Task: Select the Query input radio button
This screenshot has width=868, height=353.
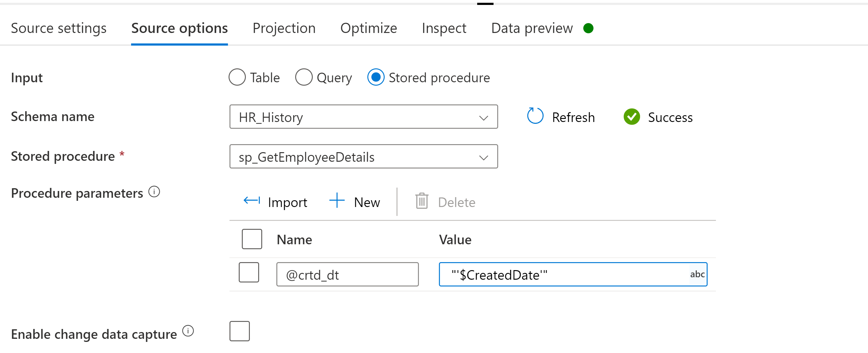Action: [304, 77]
